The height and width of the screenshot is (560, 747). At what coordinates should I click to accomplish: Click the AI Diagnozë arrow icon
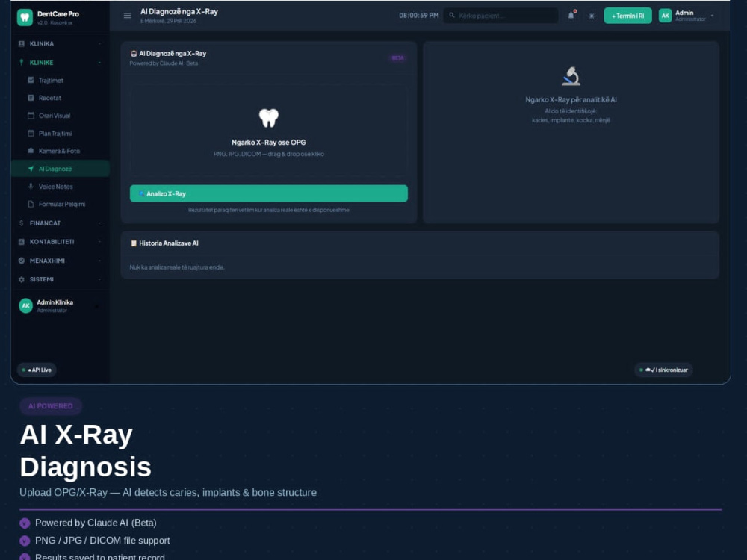point(31,169)
